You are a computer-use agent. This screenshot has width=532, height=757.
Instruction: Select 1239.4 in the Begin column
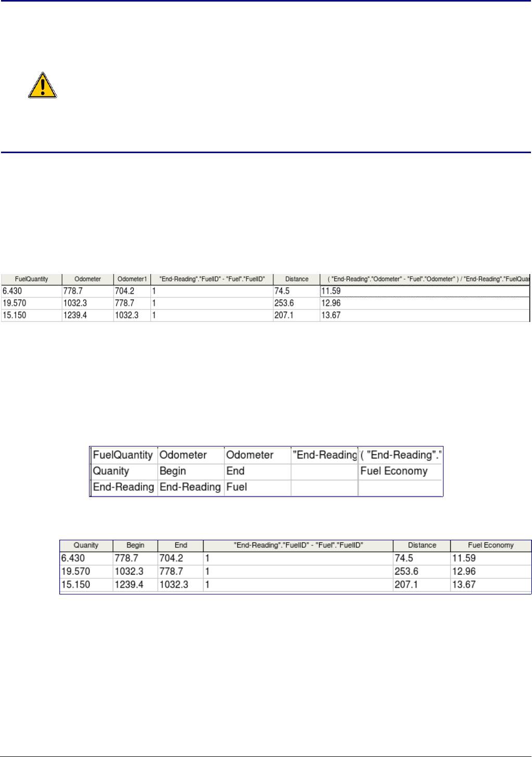129,585
